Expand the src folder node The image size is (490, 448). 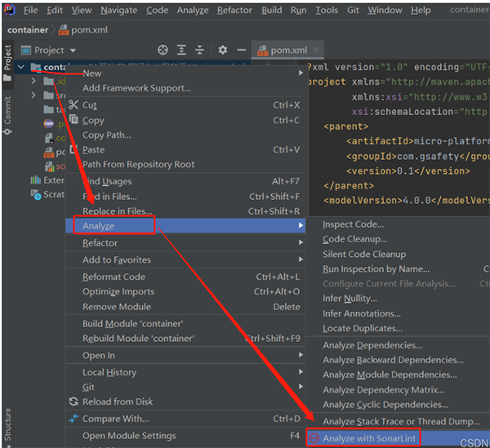[33, 95]
